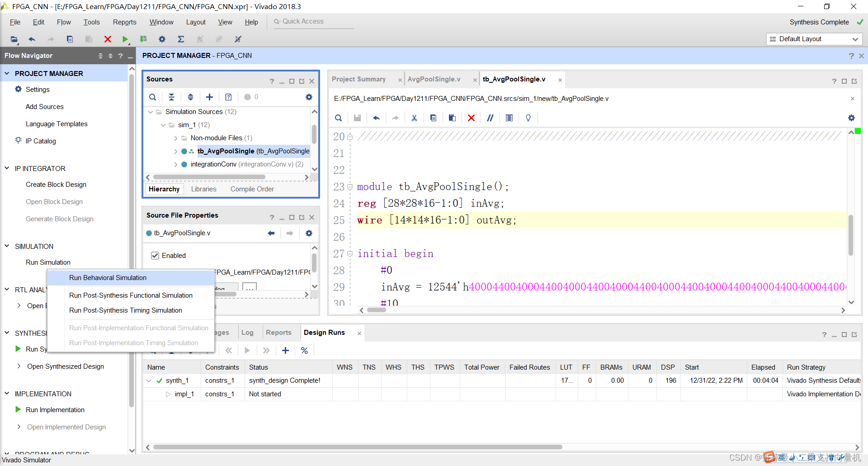Screen dimensions: 868x466
Task: Select integrationConv source in hierarchy
Action: (247, 164)
